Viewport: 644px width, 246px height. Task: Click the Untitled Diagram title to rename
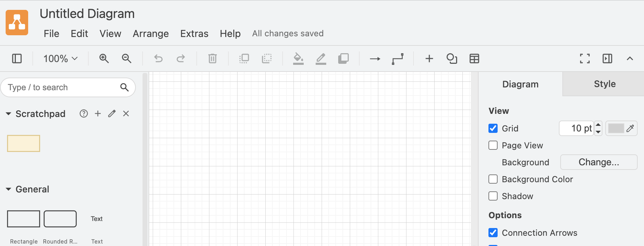coord(87,13)
